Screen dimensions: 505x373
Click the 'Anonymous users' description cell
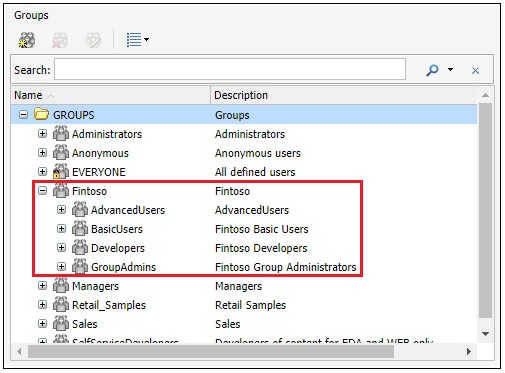[258, 153]
